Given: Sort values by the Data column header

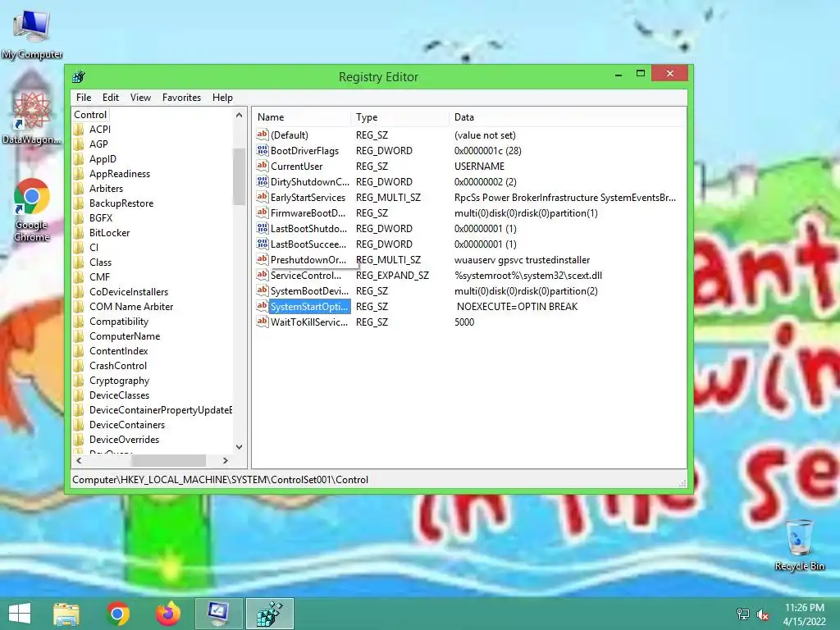Looking at the screenshot, I should click(568, 116).
